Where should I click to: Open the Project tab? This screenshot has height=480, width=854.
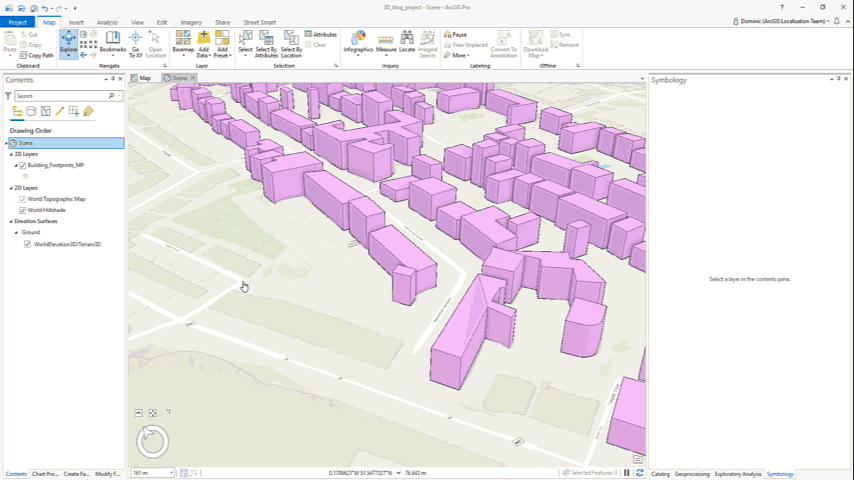[x=17, y=22]
